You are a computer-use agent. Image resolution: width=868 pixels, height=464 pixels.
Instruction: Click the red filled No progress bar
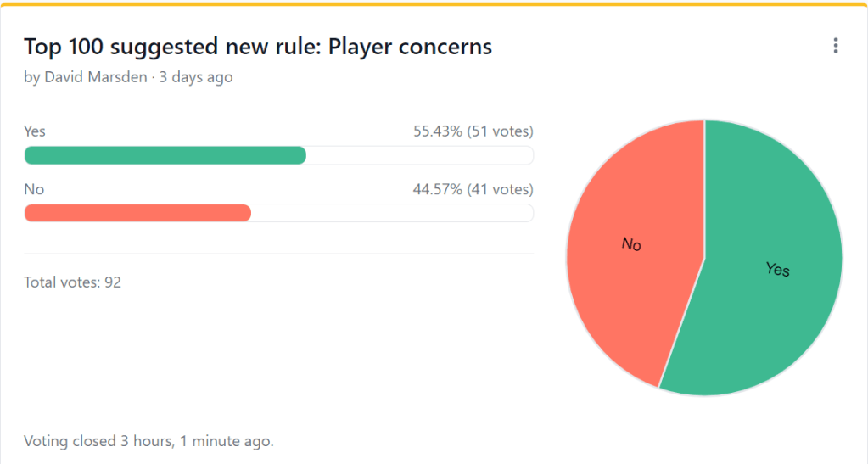pyautogui.click(x=137, y=213)
